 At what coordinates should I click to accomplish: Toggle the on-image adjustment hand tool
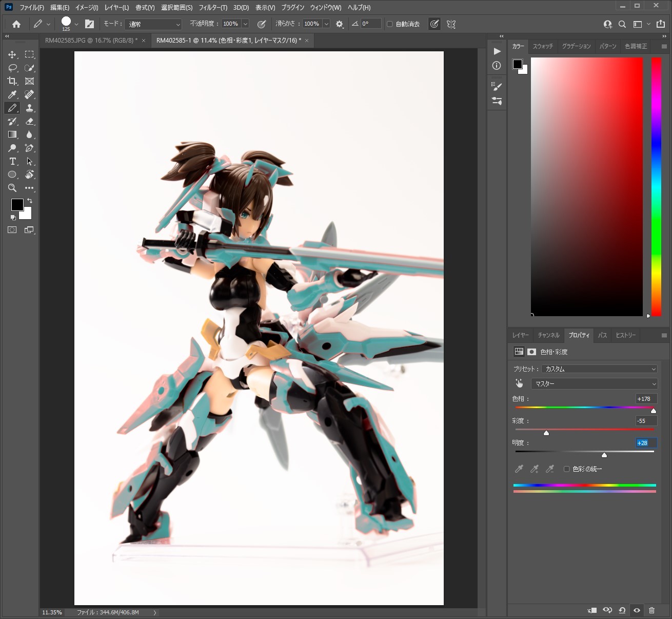(x=519, y=383)
